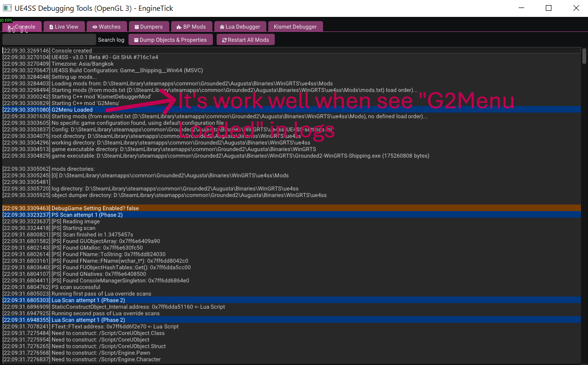The height and width of the screenshot is (365, 588).
Task: Select the 'game executable directory' log line
Action: [291, 149]
